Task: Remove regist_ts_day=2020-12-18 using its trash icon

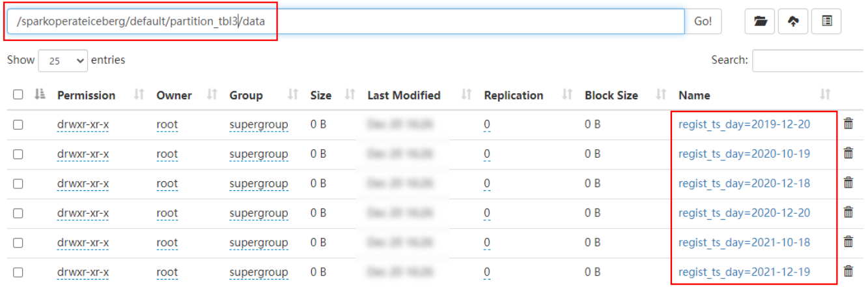Action: click(848, 183)
